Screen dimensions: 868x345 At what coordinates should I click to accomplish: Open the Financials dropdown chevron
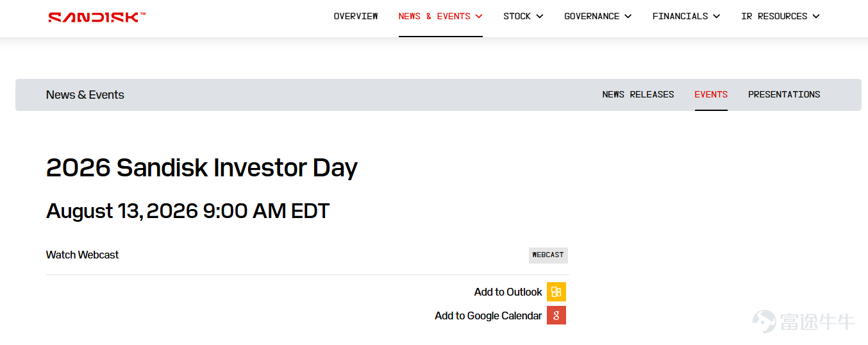[716, 17]
